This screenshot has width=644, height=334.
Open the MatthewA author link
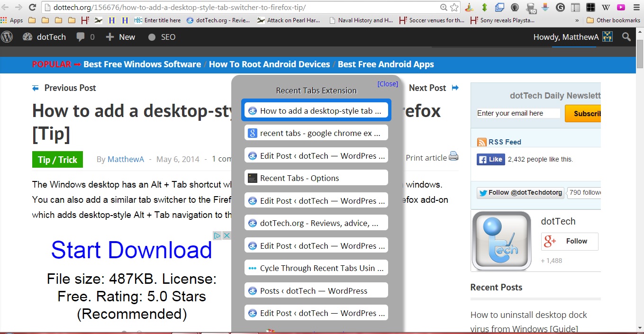pyautogui.click(x=126, y=159)
